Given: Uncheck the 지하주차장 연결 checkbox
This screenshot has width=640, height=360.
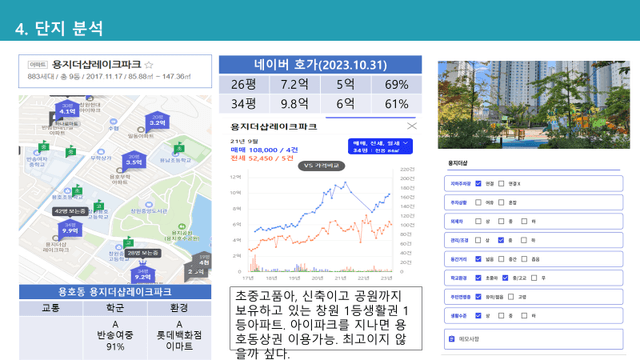Looking at the screenshot, I should click(x=478, y=184).
